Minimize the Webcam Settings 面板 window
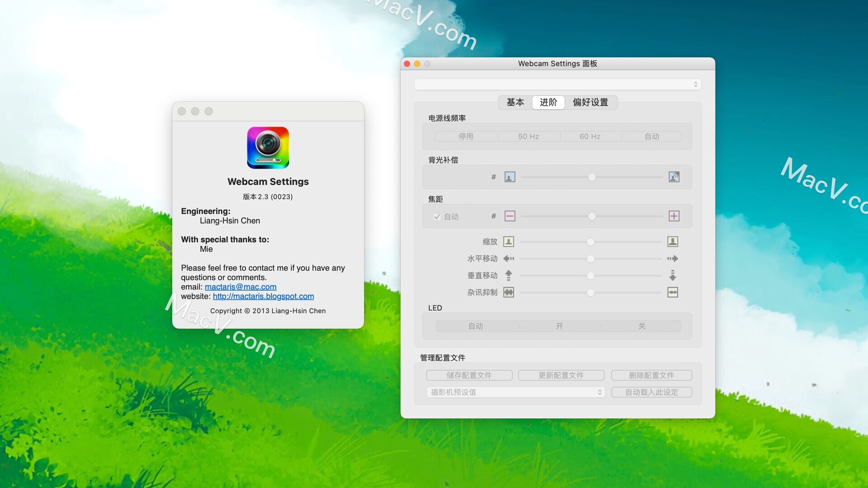The height and width of the screenshot is (488, 868). (417, 64)
